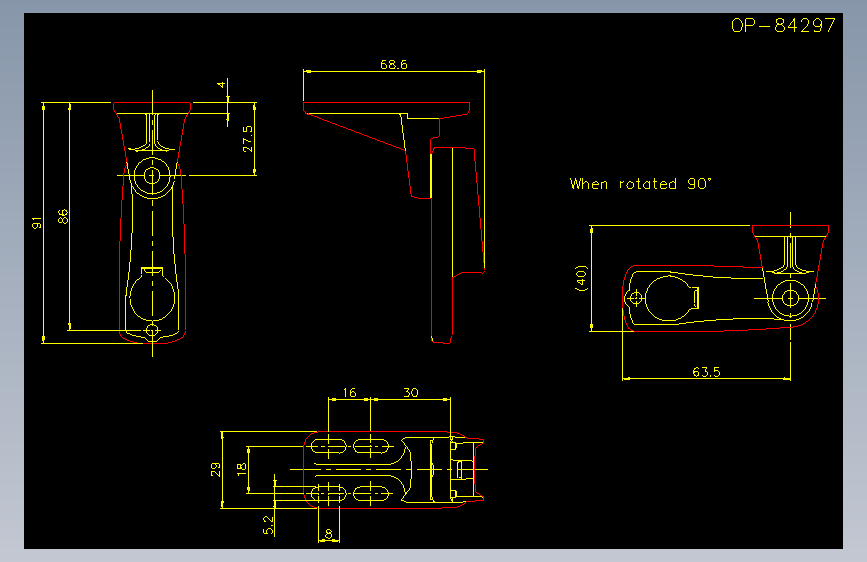Screen dimensions: 867x562
Task: Click the 'When rotated 90°' note
Action: point(641,184)
